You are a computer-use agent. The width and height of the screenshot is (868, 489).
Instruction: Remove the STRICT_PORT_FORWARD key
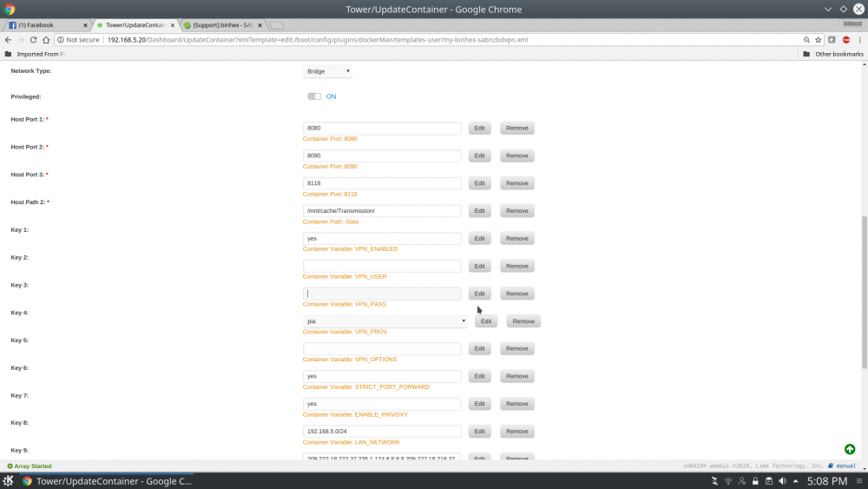click(x=517, y=376)
